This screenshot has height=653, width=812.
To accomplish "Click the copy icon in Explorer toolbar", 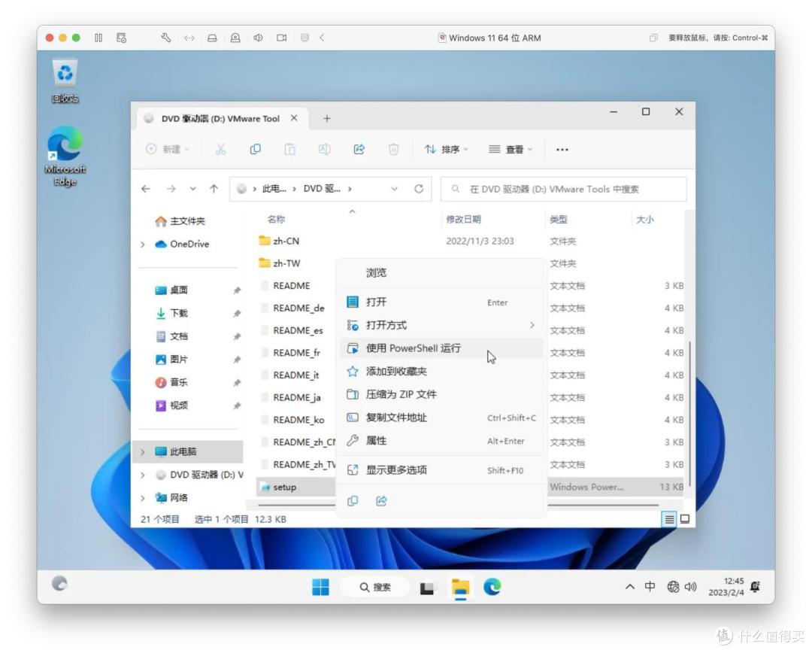I will (256, 149).
